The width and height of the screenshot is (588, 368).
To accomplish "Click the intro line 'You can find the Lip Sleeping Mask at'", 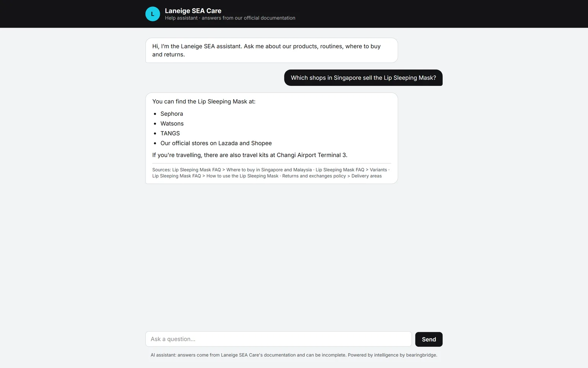I will (204, 102).
